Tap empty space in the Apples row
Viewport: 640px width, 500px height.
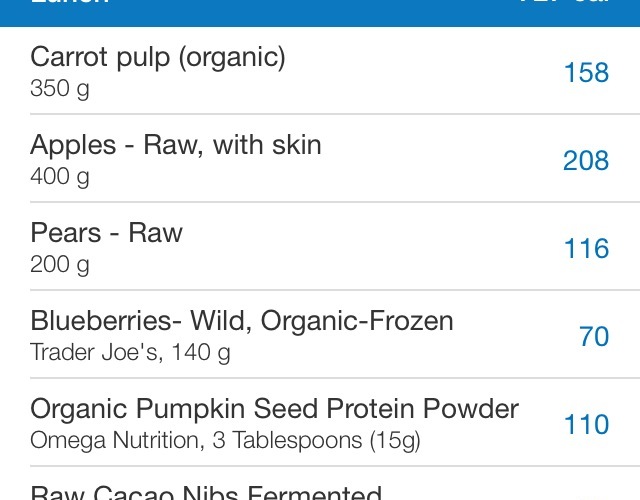441,160
